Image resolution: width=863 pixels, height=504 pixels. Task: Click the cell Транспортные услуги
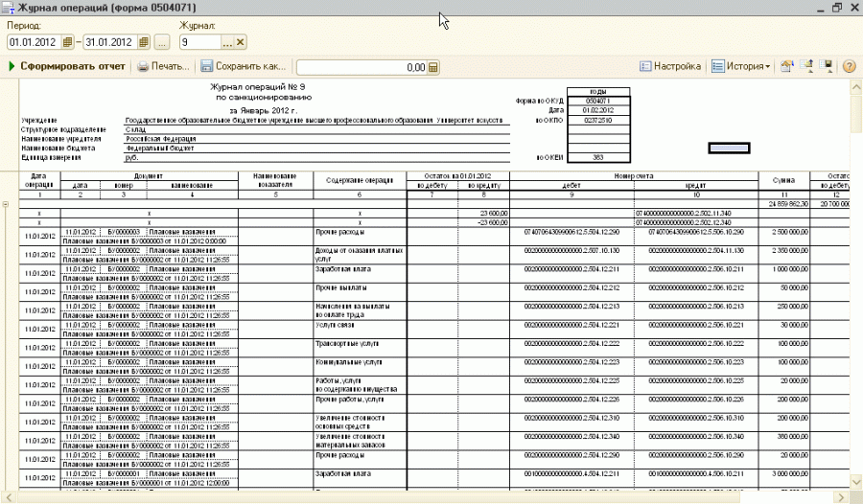360,348
